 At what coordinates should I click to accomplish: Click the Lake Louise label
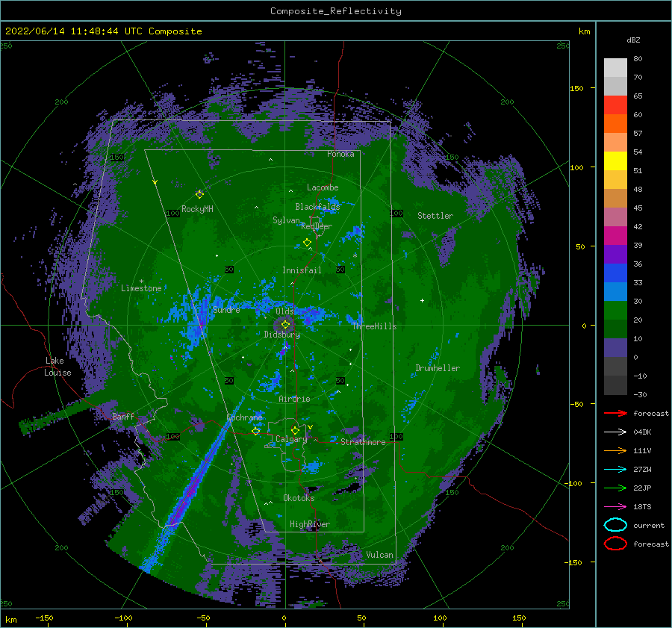point(58,367)
